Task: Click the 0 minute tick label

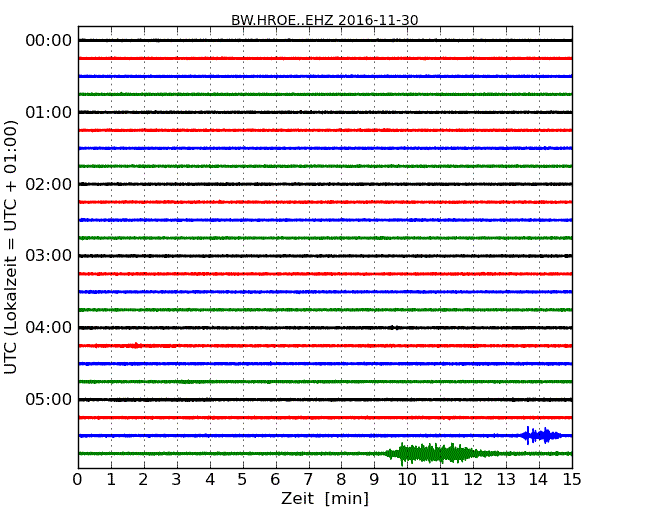Action: click(x=78, y=480)
